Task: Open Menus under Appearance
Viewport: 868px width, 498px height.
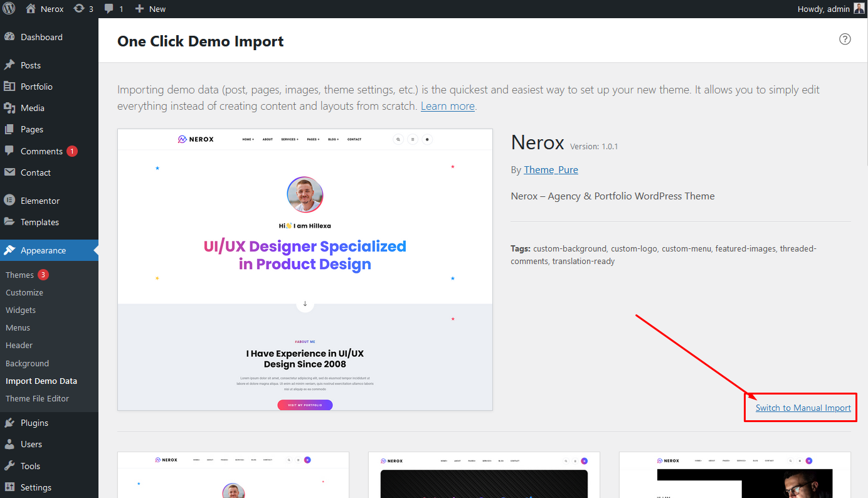Action: 18,327
